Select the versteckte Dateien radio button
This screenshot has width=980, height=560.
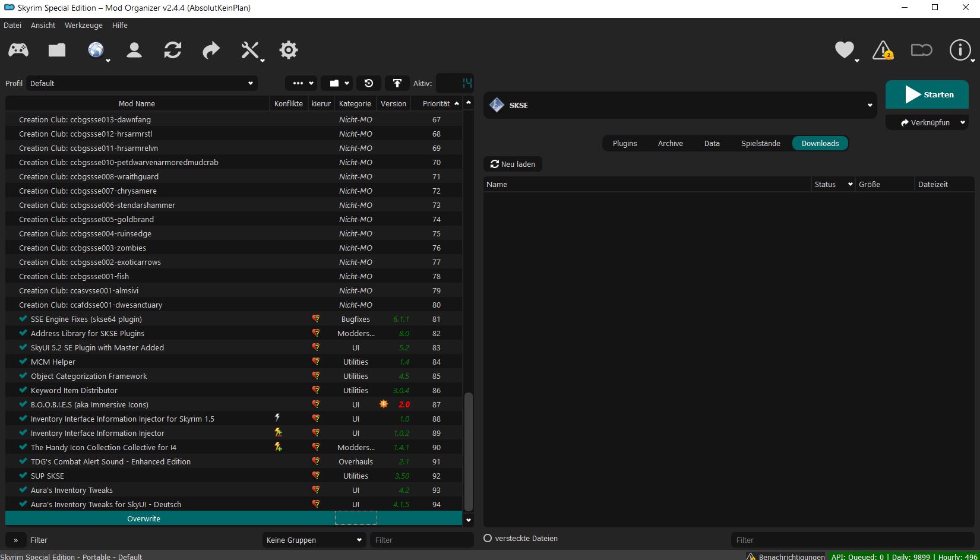click(x=488, y=538)
